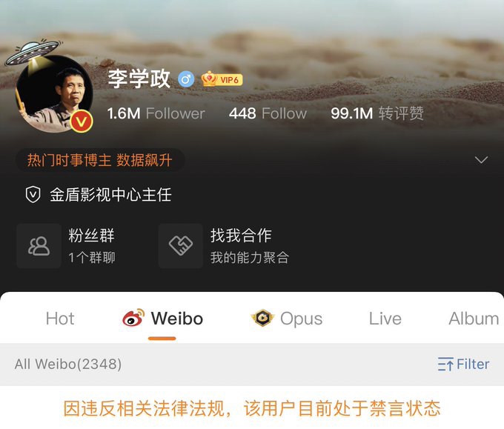Tap the blue male gender icon
The height and width of the screenshot is (429, 504).
click(x=186, y=79)
